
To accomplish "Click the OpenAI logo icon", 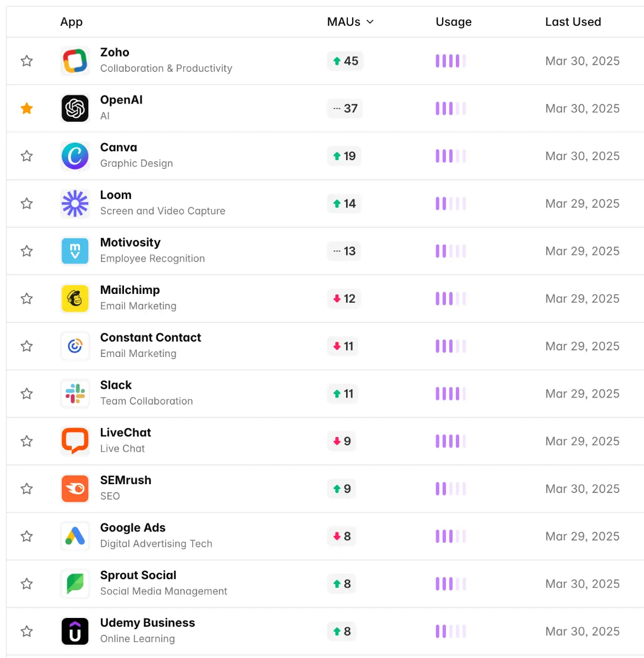I will pos(75,109).
